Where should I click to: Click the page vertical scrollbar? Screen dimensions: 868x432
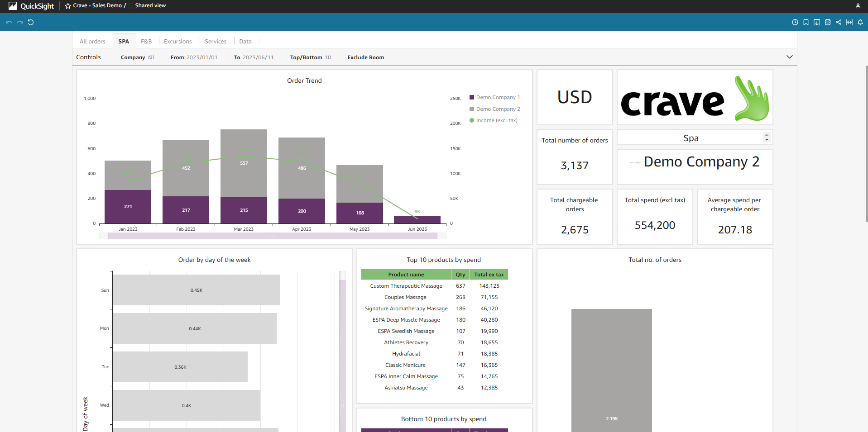[x=866, y=144]
